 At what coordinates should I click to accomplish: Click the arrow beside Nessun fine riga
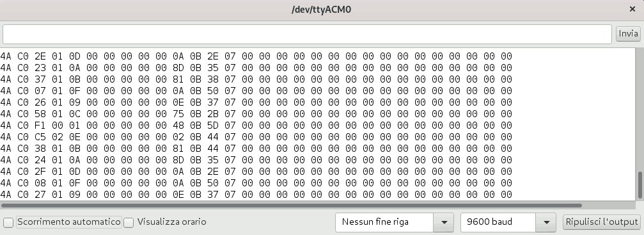[x=444, y=223]
